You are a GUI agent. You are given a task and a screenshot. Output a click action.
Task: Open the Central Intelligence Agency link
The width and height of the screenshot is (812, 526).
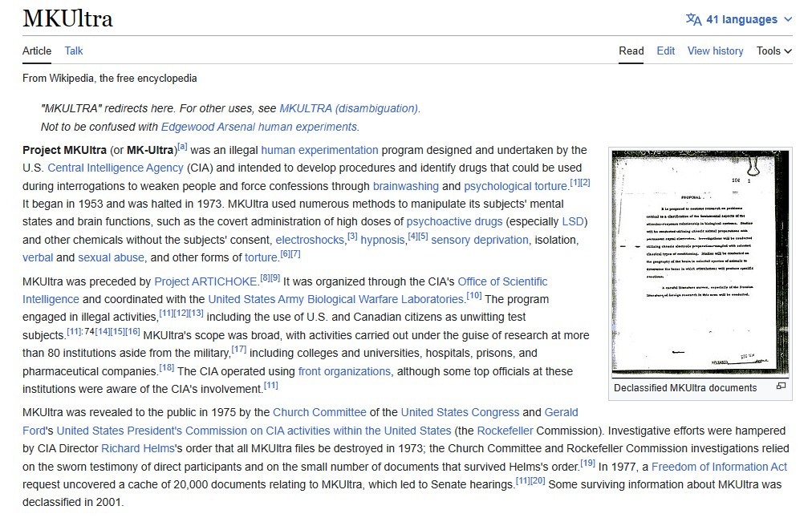(x=116, y=168)
